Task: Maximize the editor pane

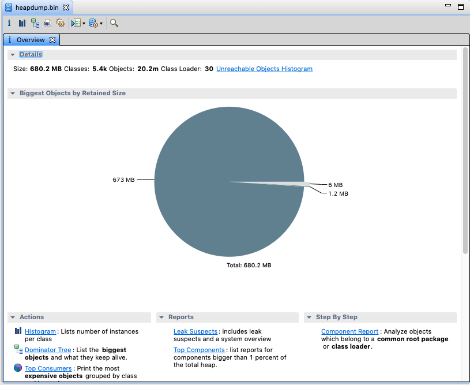Action: tap(461, 7)
